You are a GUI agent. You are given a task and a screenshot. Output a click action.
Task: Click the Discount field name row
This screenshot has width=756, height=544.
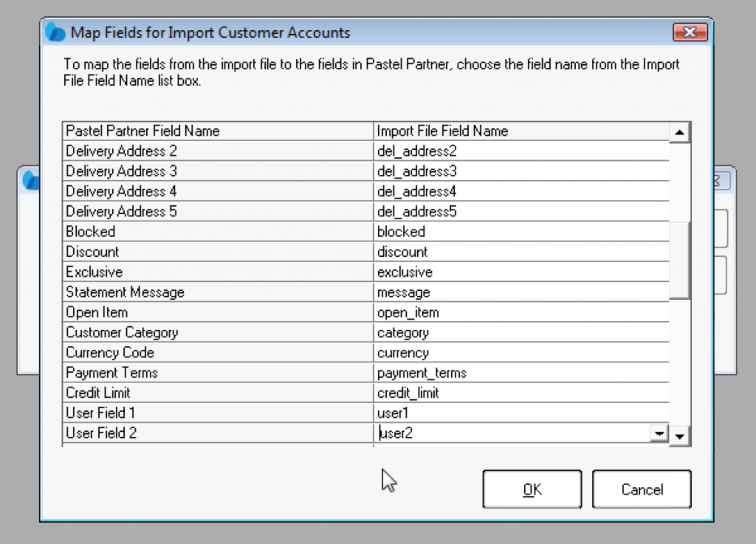pyautogui.click(x=218, y=252)
